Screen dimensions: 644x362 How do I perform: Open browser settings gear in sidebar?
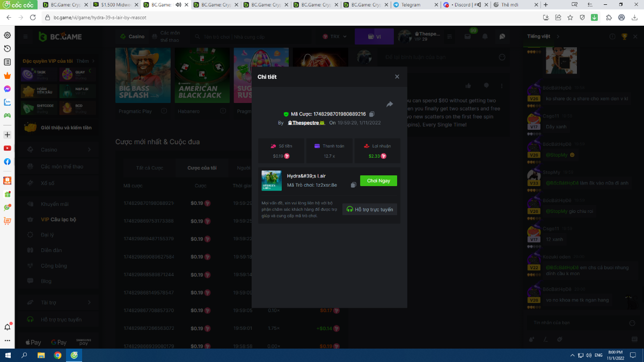coord(8,35)
